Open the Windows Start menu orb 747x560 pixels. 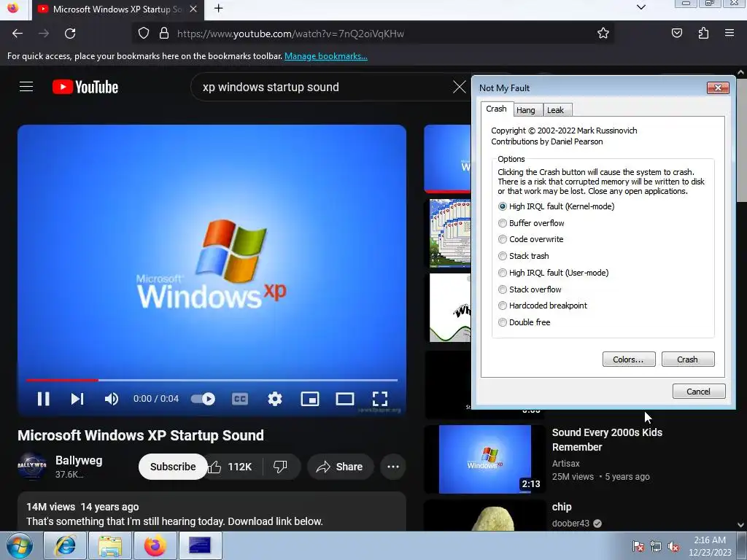point(19,545)
